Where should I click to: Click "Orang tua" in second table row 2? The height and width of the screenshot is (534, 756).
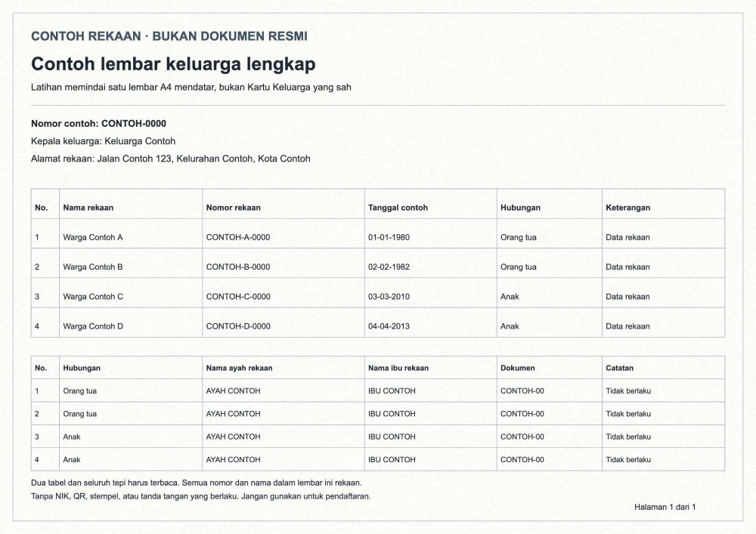(x=80, y=414)
